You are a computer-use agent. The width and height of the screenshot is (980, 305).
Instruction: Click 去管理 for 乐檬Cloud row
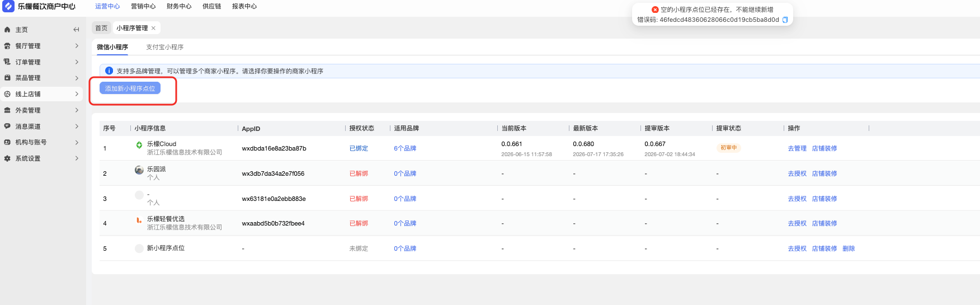[x=797, y=148]
